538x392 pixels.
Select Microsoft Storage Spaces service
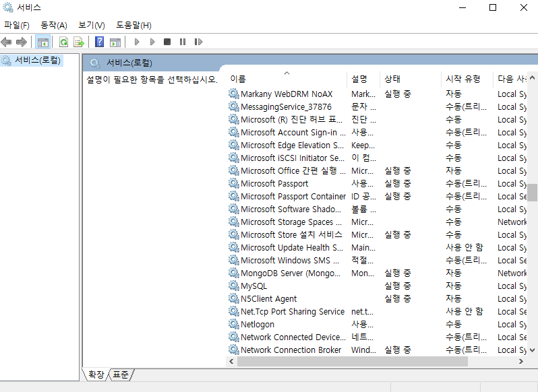coord(377,222)
